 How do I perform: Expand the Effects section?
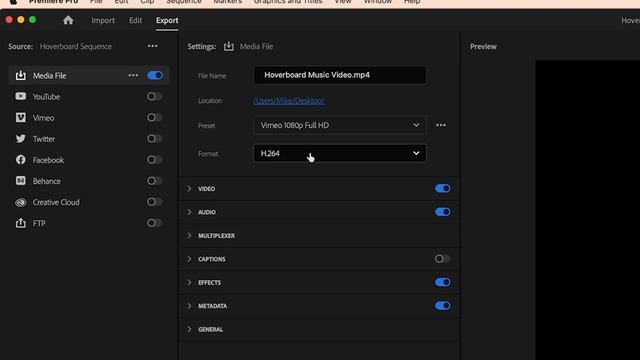pos(189,282)
